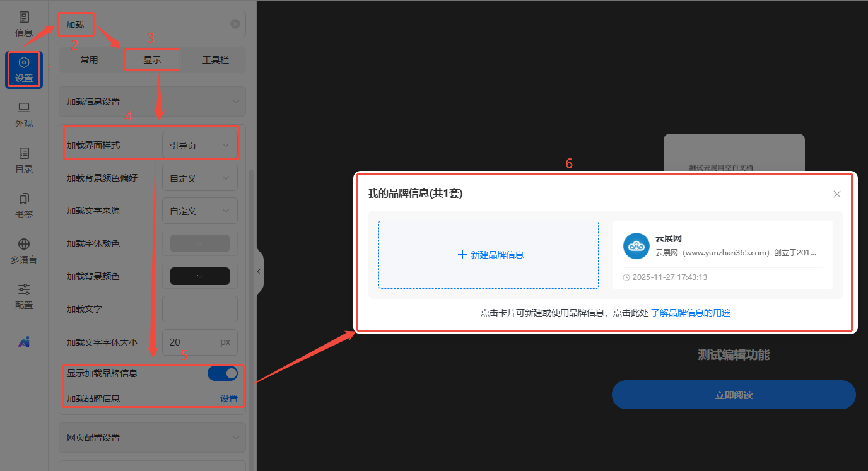
Task: Open the 加载背景颜色 black swatch
Action: pyautogui.click(x=199, y=276)
